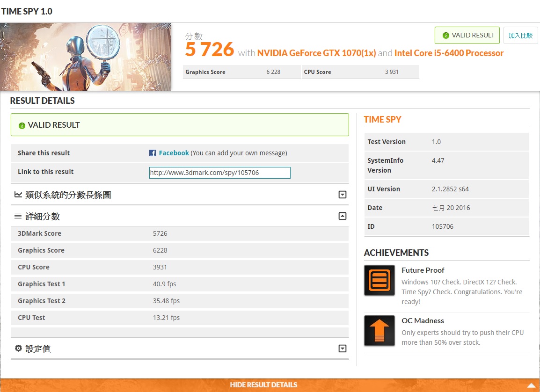Click the Graphics Test 1 value 40.9 fps

coord(165,284)
